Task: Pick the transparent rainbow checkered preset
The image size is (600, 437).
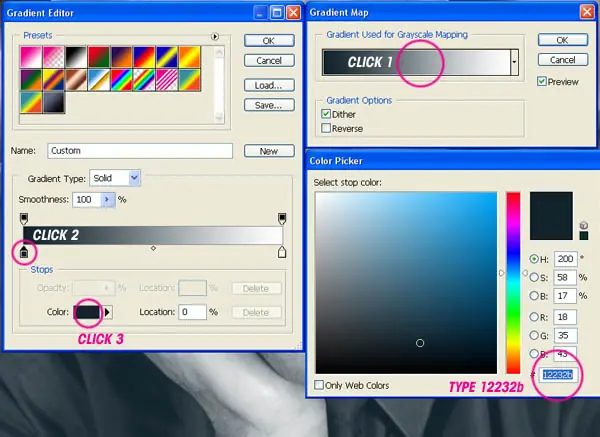Action: click(x=144, y=80)
